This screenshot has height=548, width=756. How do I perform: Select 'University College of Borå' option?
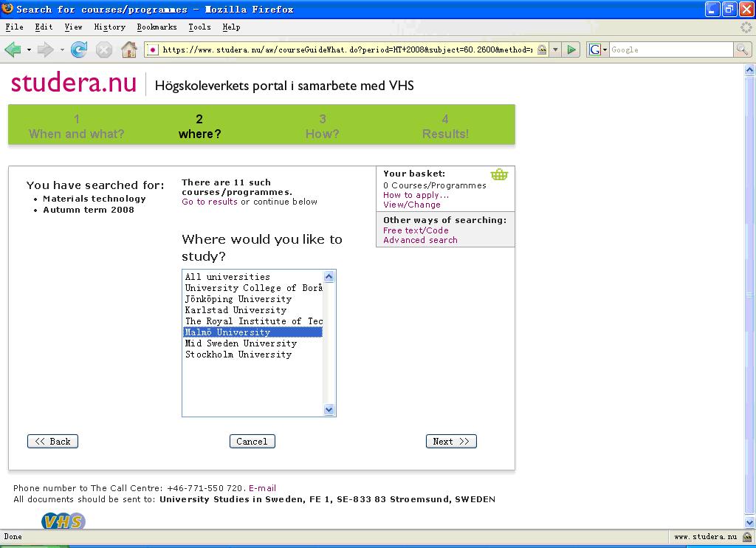pos(253,288)
